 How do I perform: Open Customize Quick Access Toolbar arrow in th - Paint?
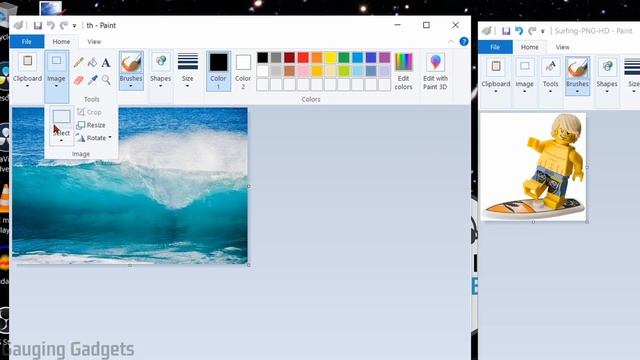click(74, 26)
